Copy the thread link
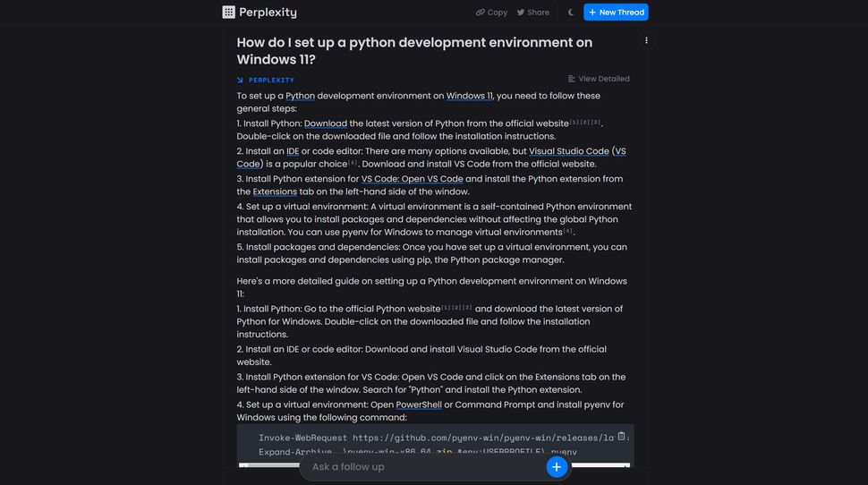The height and width of the screenshot is (485, 868). (491, 13)
